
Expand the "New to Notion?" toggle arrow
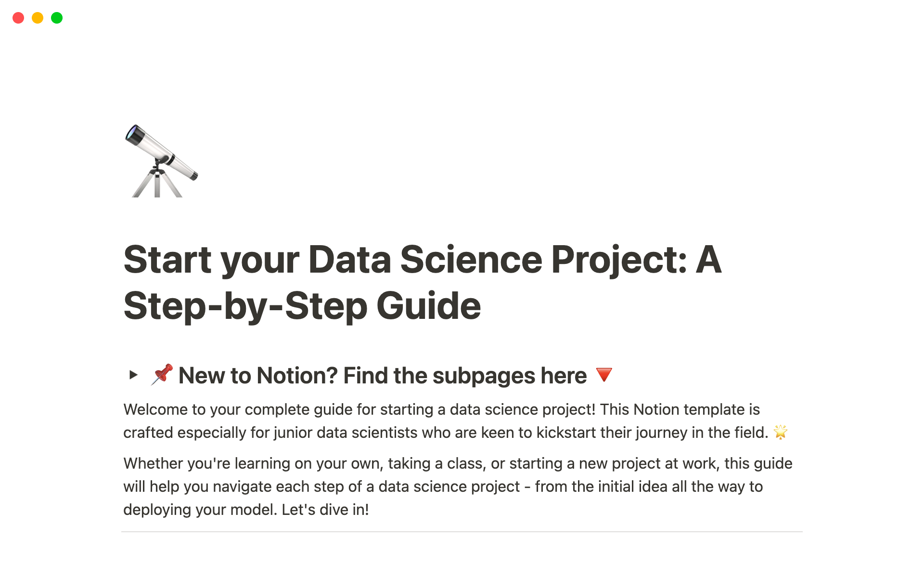pos(133,375)
